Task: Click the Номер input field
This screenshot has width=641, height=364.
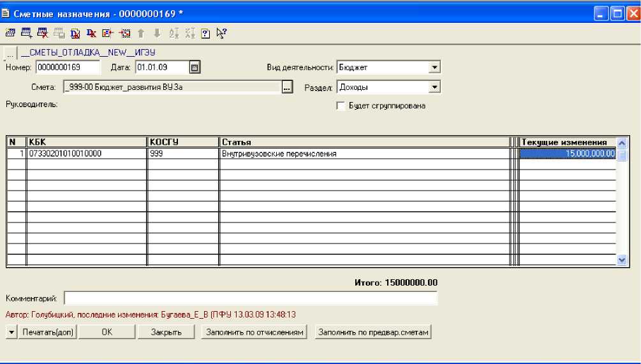Action: coord(68,68)
